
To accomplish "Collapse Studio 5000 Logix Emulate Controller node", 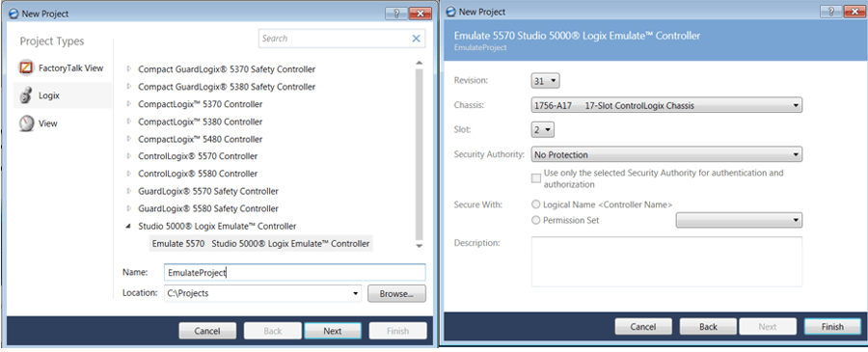I will [129, 226].
